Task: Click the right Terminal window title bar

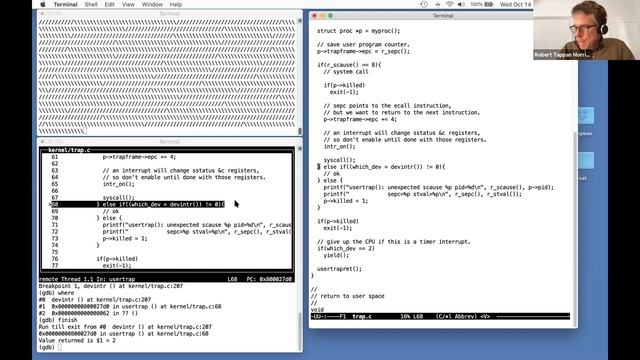Action: click(443, 16)
